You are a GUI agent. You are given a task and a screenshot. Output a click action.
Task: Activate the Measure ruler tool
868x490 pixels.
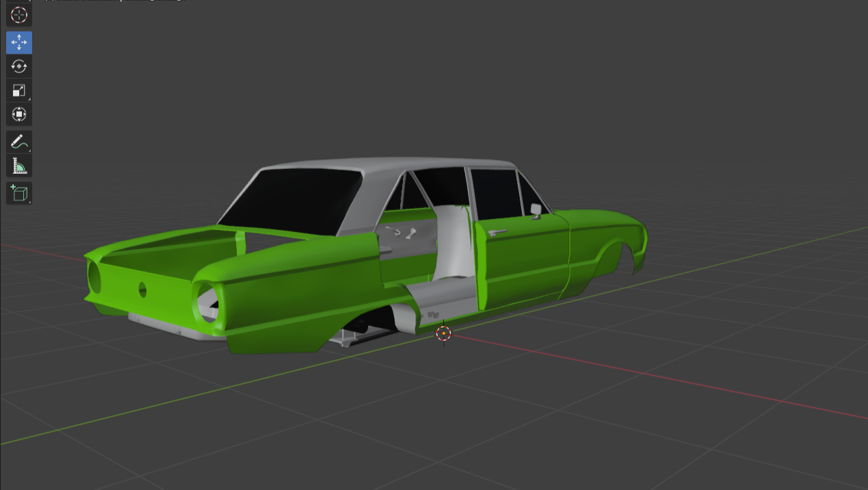coord(19,166)
